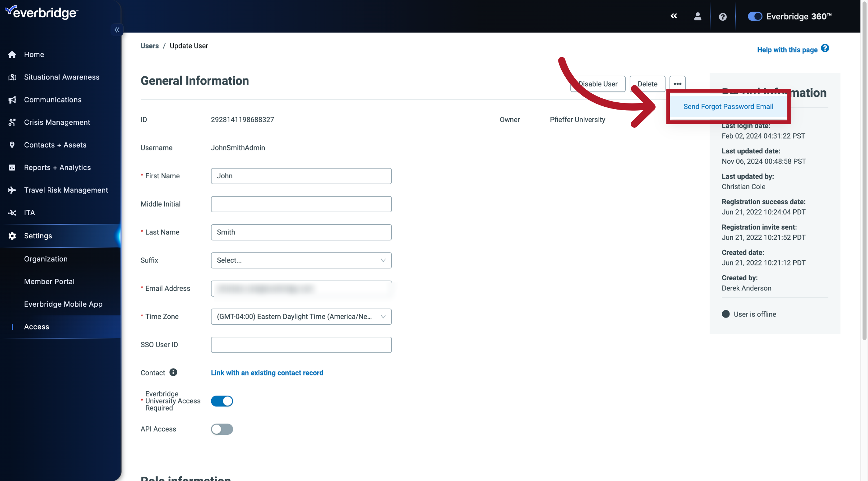Click the Users breadcrumb link

(150, 46)
